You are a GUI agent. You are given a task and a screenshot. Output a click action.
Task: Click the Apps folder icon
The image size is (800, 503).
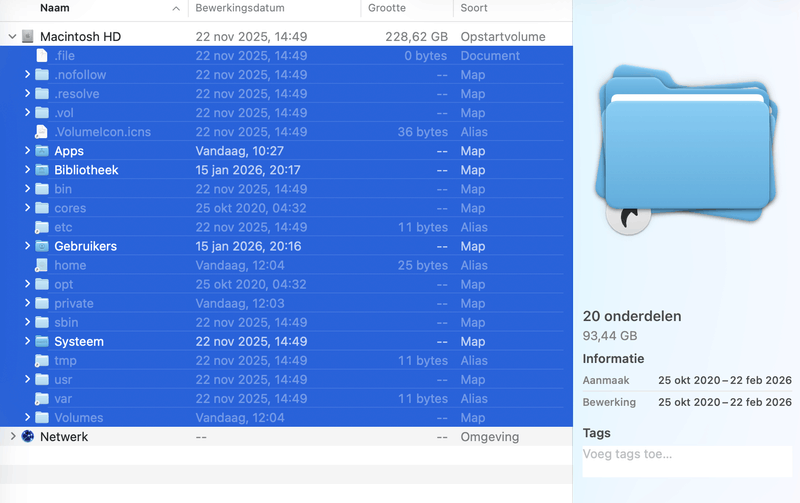click(42, 151)
